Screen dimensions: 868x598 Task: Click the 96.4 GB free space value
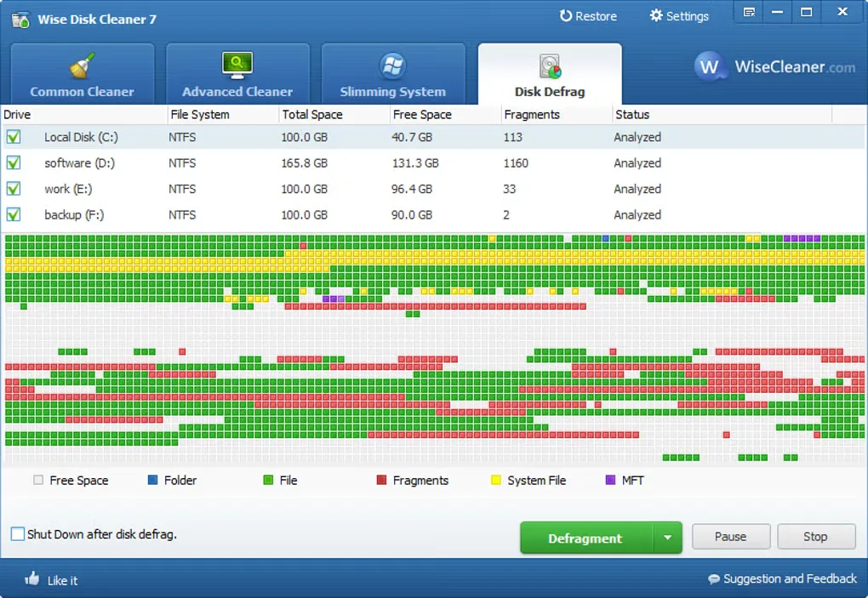(412, 189)
